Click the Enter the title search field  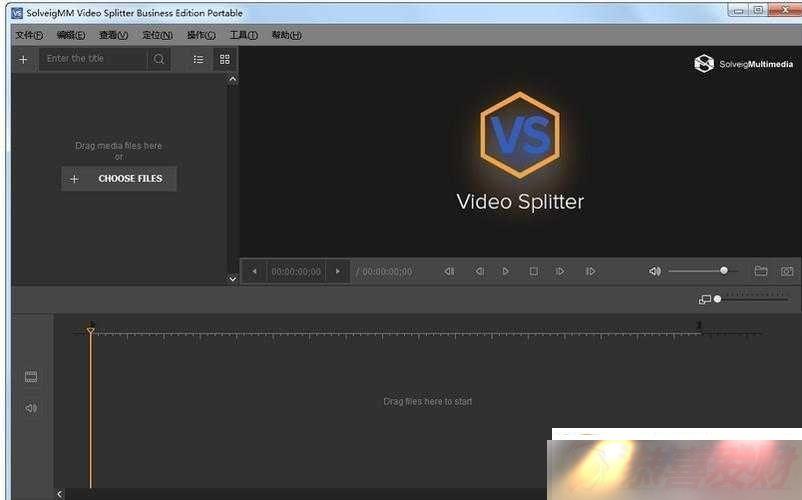(x=93, y=59)
